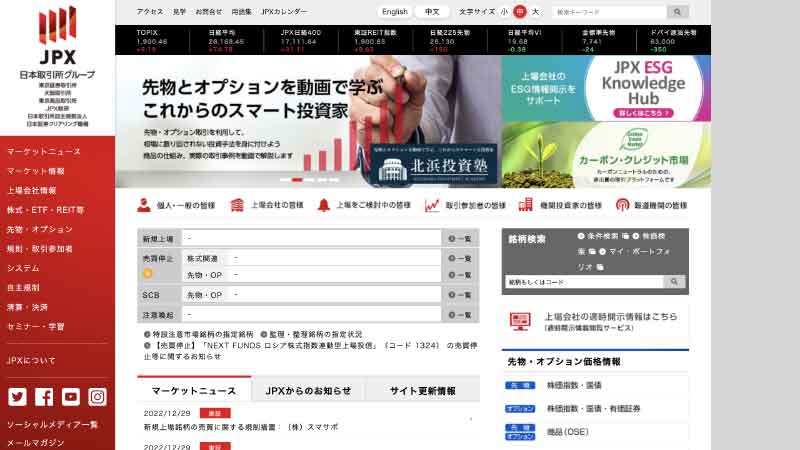
Task: Click the individual investors person icon
Action: click(x=144, y=205)
